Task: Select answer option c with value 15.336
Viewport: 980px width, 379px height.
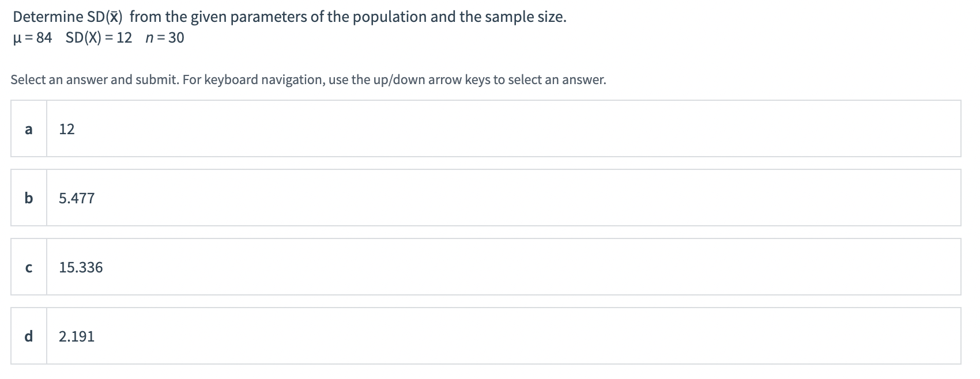Action: click(486, 267)
